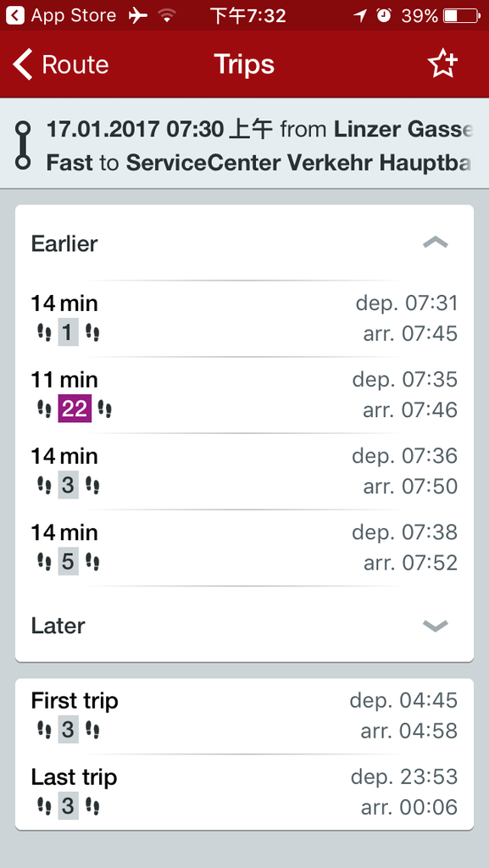Tap line 5 badge on 07:38 trip
This screenshot has height=868, width=489.
point(68,563)
